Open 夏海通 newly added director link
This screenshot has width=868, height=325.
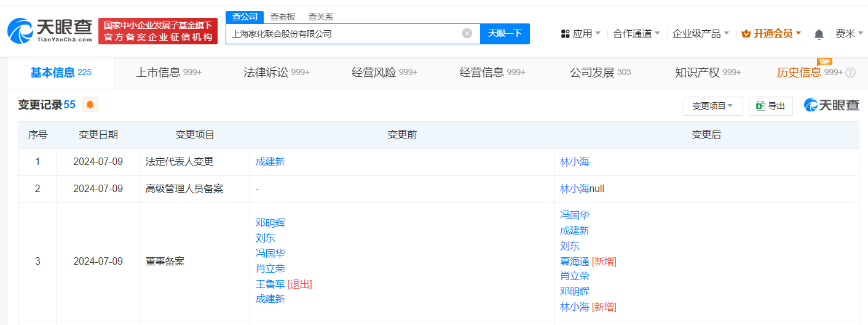pyautogui.click(x=574, y=261)
